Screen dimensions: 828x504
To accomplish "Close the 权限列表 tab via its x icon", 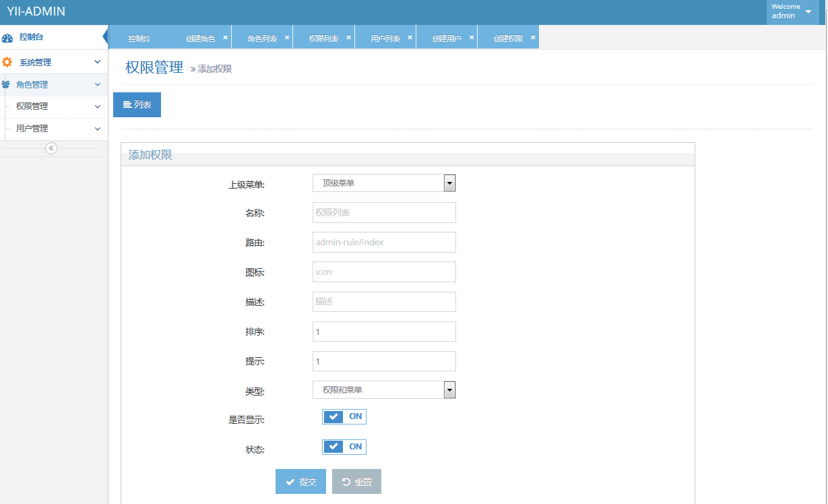I will (348, 38).
